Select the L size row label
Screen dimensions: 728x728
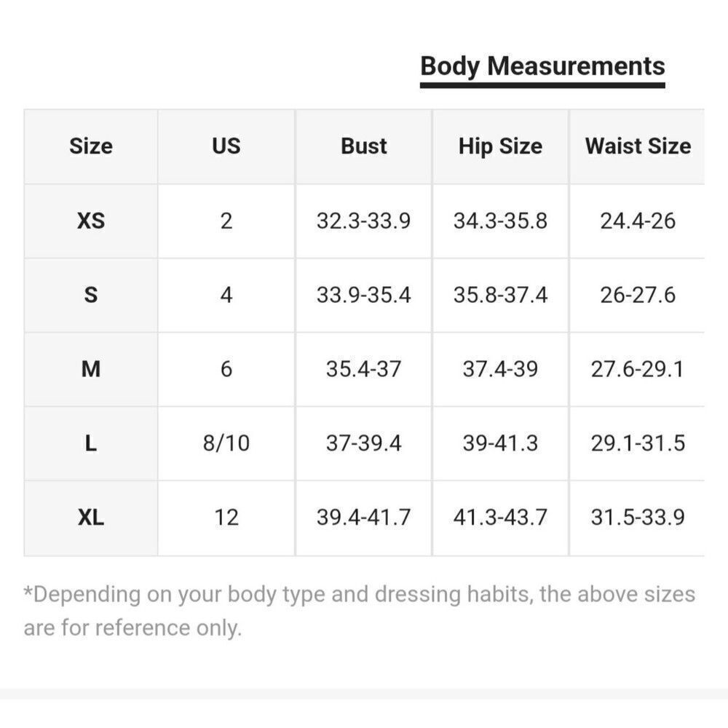pos(91,443)
